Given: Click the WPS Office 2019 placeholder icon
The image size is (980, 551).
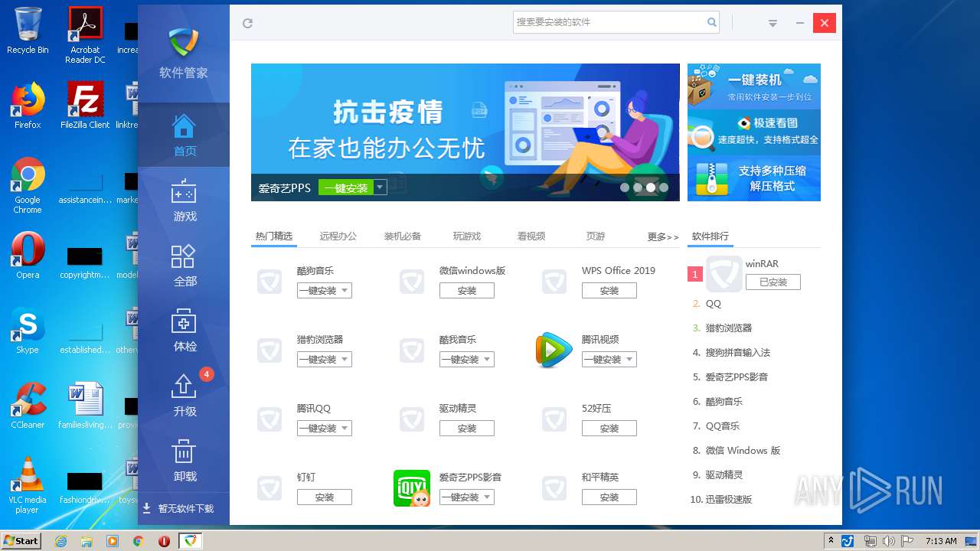Looking at the screenshot, I should [x=554, y=282].
